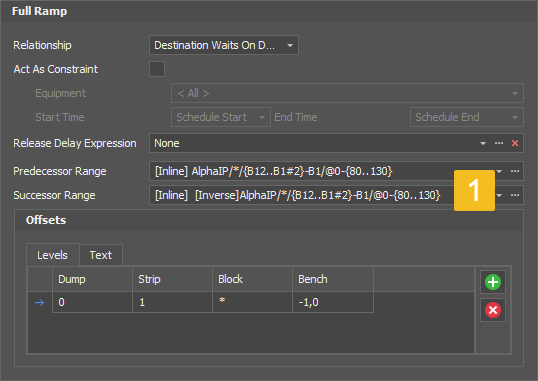This screenshot has height=381, width=538.
Task: Click the yellow number 1 callout marker
Action: 474,190
